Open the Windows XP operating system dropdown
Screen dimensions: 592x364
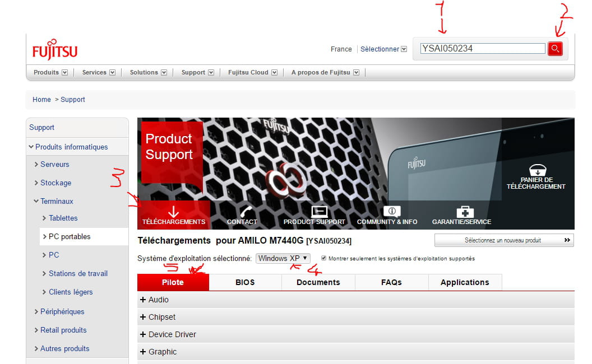tap(283, 258)
